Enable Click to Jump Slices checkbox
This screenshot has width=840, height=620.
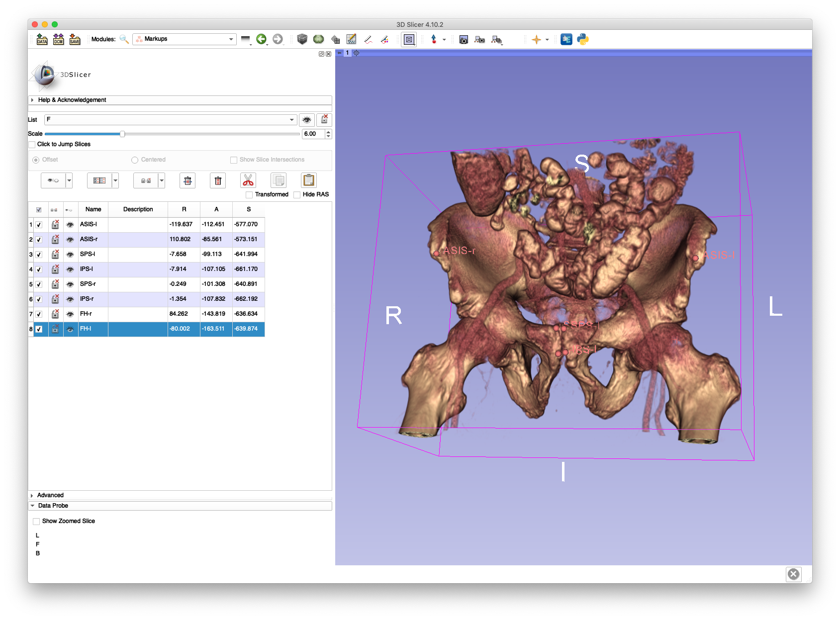(32, 145)
